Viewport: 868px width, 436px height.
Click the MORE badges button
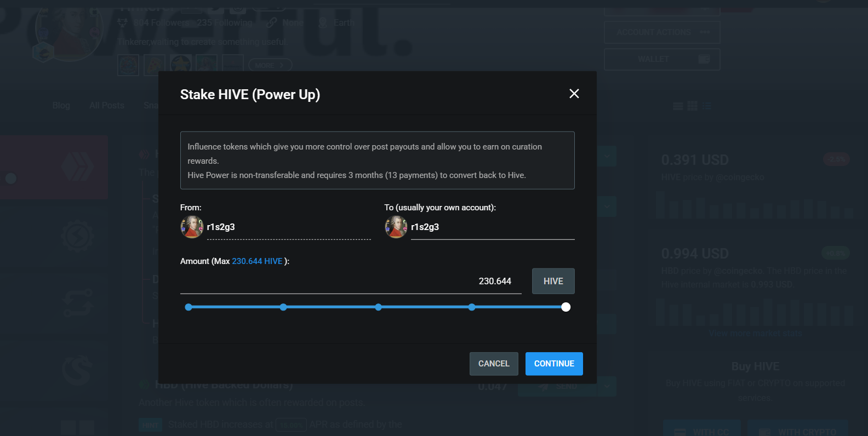click(270, 65)
